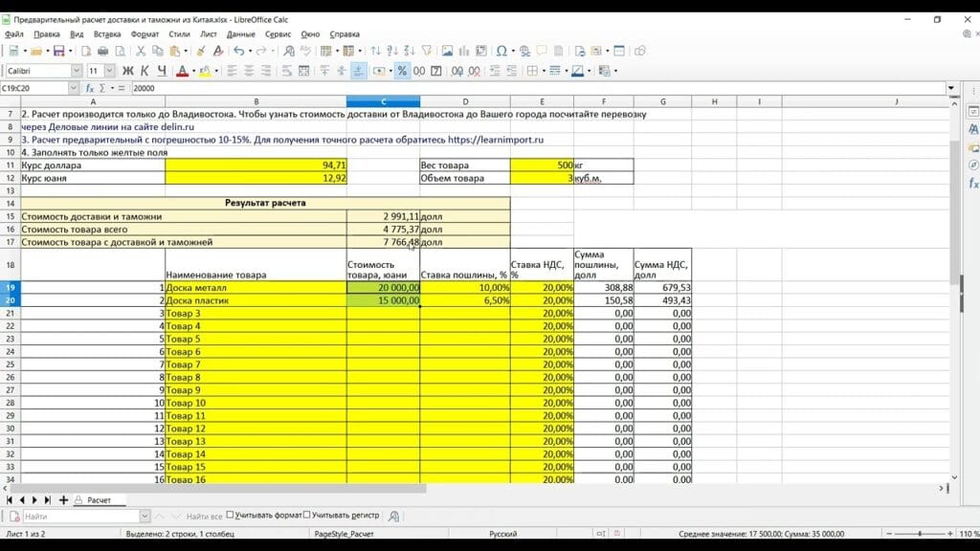Open the Name Box cell reference dropdown
980x551 pixels.
(73, 88)
